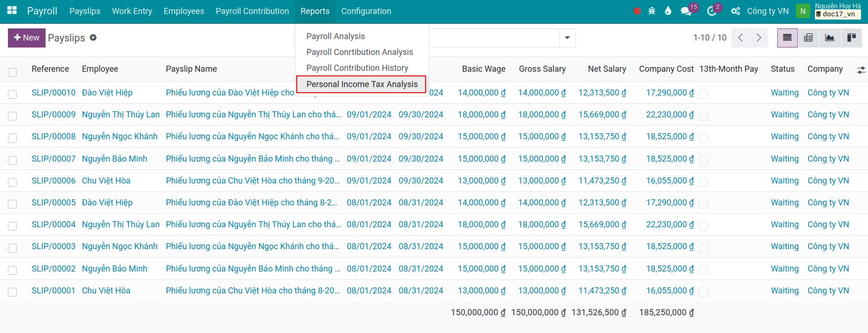This screenshot has height=333, width=868.
Task: Click the Payroll app title
Action: (42, 11)
